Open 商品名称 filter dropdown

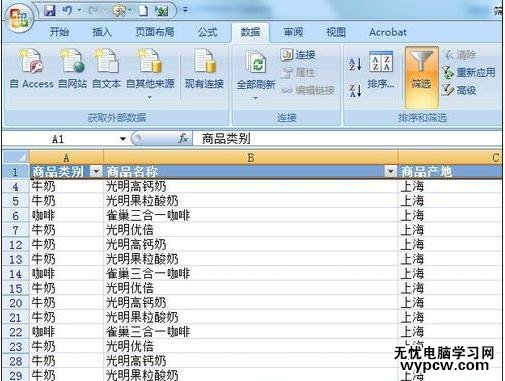[x=390, y=172]
